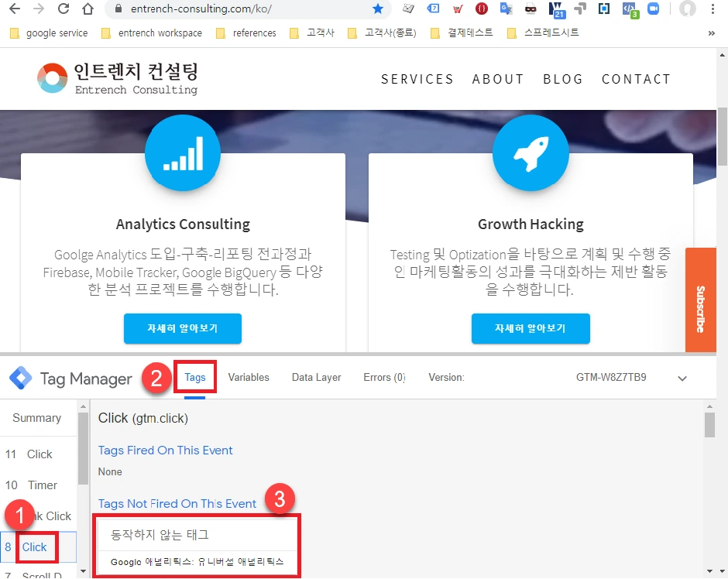This screenshot has height=579, width=728.
Task: Switch to the Data Layer tab
Action: tap(316, 378)
